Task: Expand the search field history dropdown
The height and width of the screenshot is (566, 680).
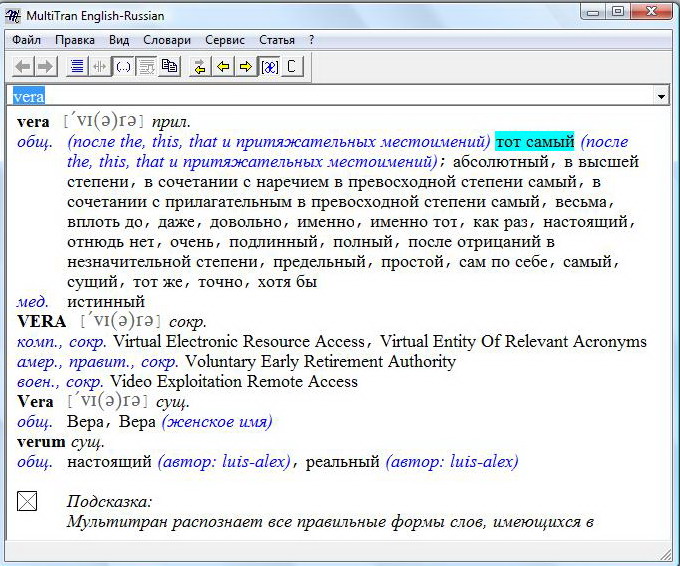Action: [x=661, y=96]
